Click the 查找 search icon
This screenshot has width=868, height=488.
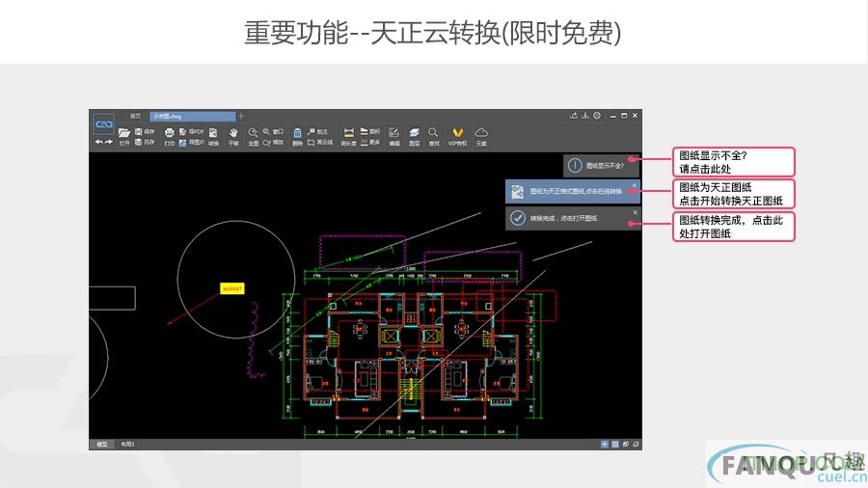click(433, 137)
